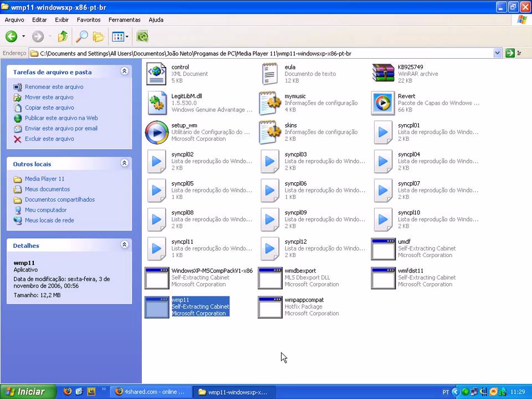The width and height of the screenshot is (532, 399).
Task: Click the syncpl08 file name
Action: point(182,213)
